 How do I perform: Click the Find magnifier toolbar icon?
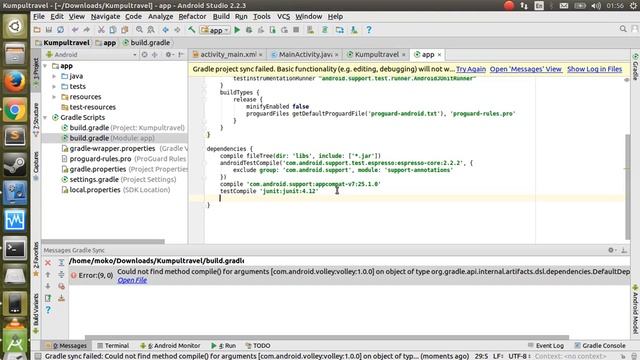tap(139, 30)
